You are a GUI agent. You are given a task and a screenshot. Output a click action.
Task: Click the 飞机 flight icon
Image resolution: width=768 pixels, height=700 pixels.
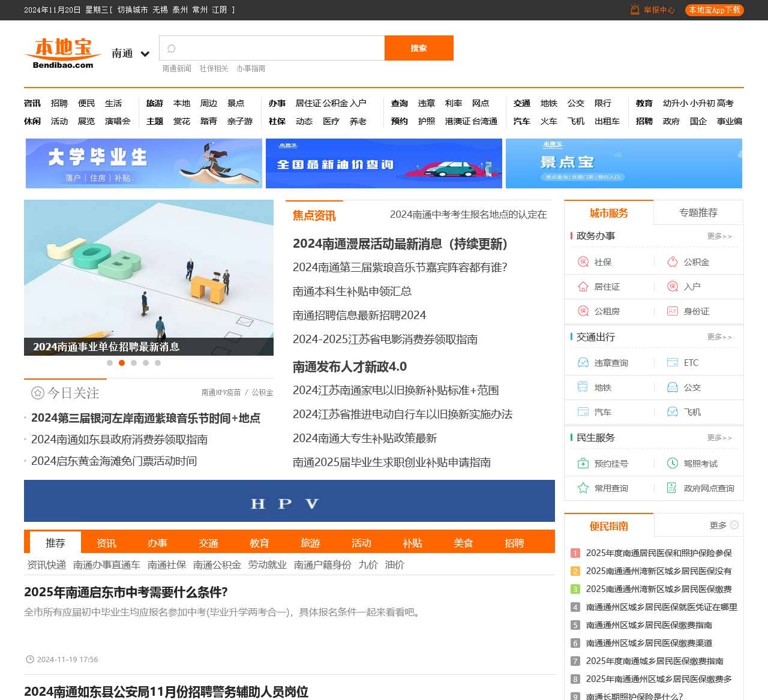673,412
